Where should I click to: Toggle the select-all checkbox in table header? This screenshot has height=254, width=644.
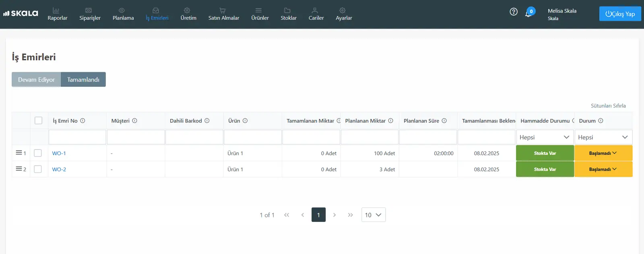point(39,121)
